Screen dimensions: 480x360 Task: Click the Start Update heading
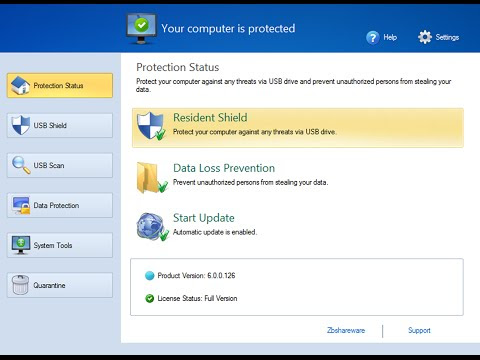204,218
